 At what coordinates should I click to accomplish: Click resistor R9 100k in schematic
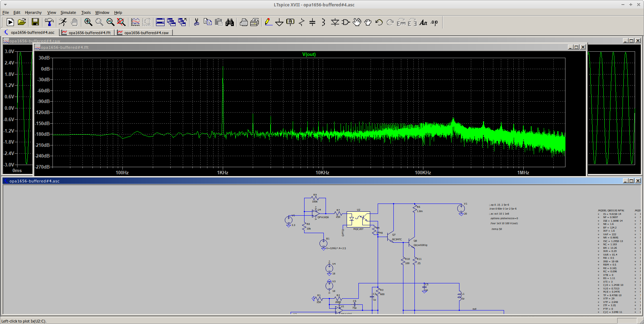315,198
